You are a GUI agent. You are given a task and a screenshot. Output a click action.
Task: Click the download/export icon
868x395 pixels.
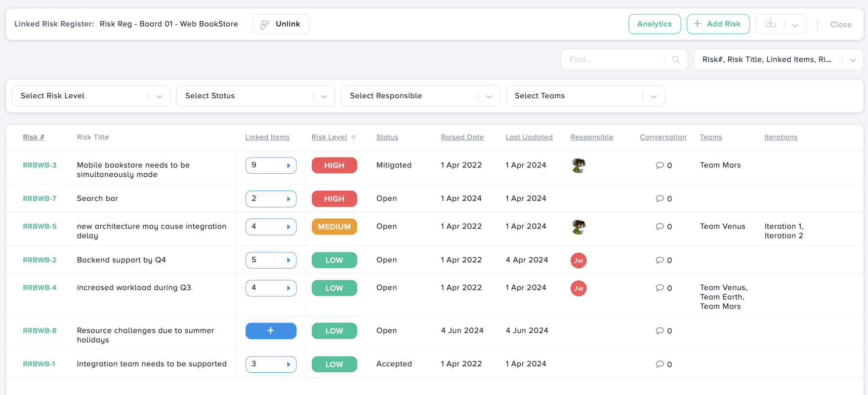click(x=770, y=24)
